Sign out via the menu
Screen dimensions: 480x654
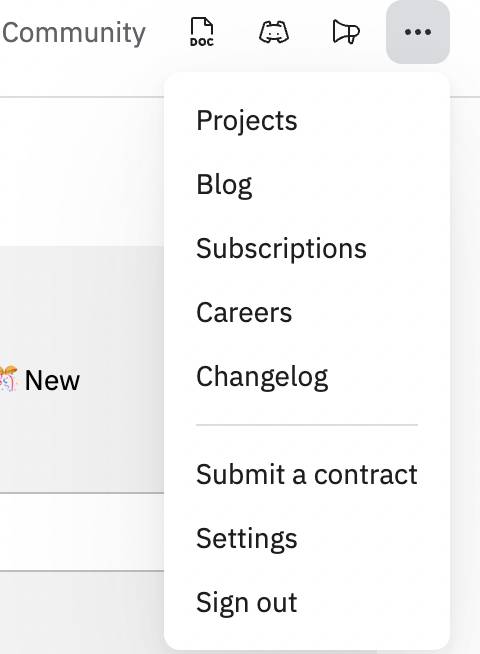tap(246, 603)
